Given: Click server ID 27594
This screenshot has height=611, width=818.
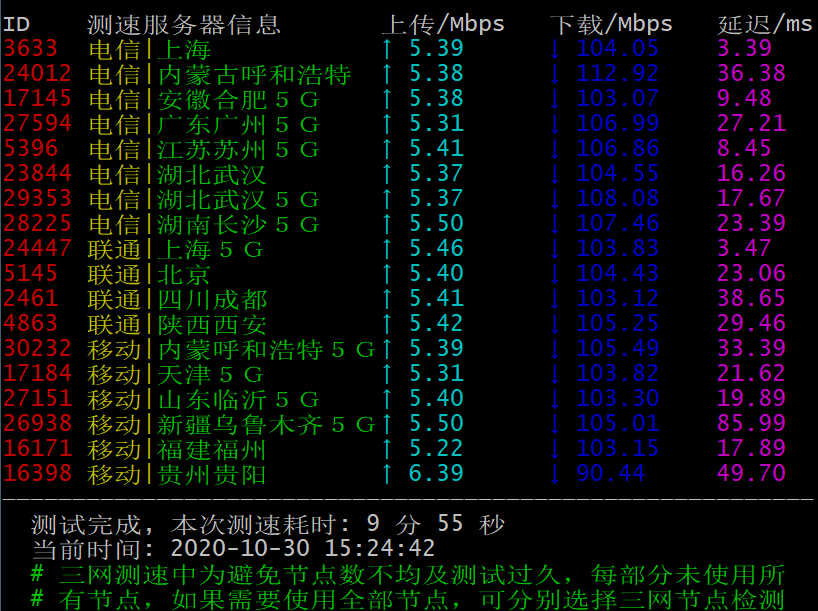Looking at the screenshot, I should (37, 123).
